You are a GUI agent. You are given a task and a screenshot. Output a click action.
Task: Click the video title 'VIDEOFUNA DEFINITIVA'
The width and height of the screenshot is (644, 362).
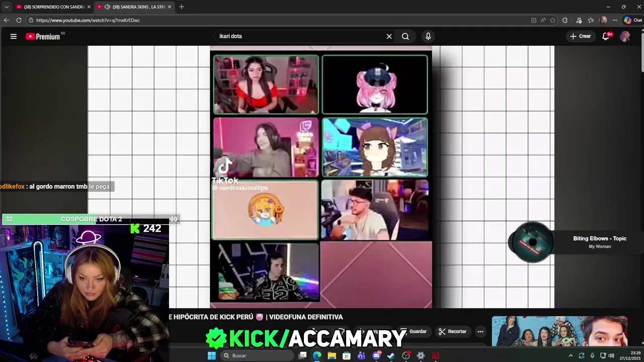pyautogui.click(x=306, y=317)
